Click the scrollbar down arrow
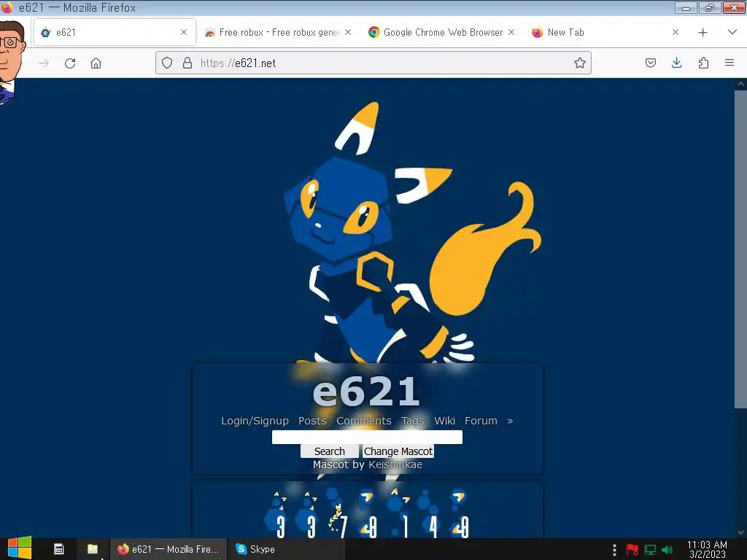 tap(740, 532)
